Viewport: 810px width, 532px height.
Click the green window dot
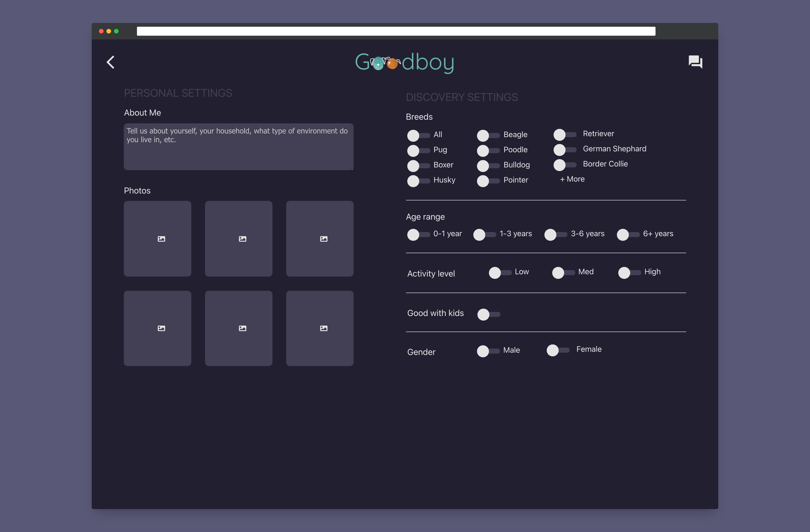[117, 31]
